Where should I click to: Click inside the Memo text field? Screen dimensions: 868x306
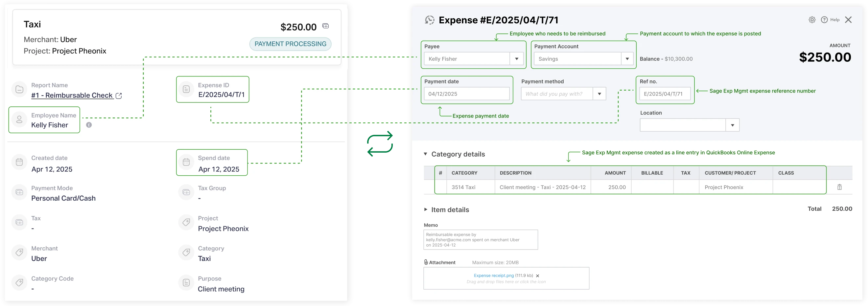pos(480,240)
